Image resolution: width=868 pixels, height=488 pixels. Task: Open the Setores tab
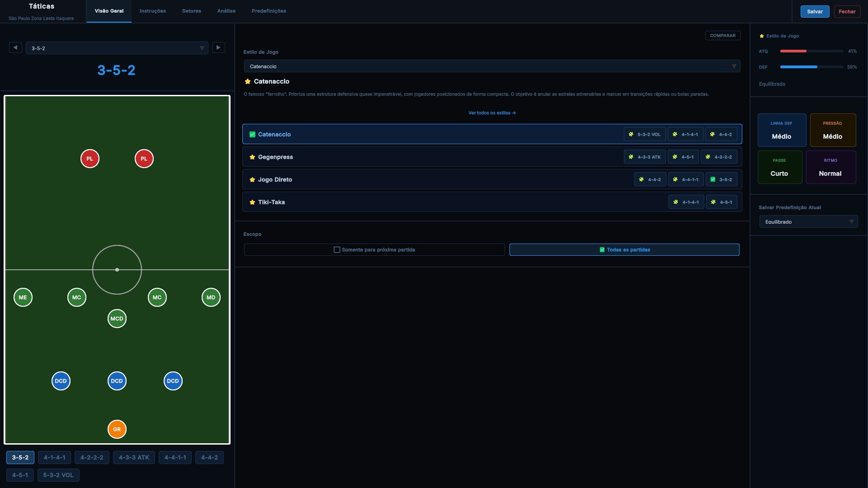(192, 11)
